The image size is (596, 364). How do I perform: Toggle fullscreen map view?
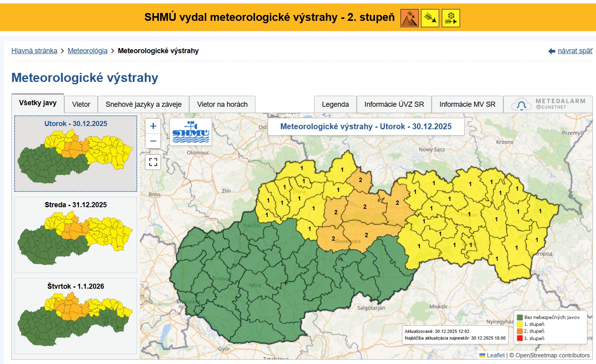[x=153, y=162]
